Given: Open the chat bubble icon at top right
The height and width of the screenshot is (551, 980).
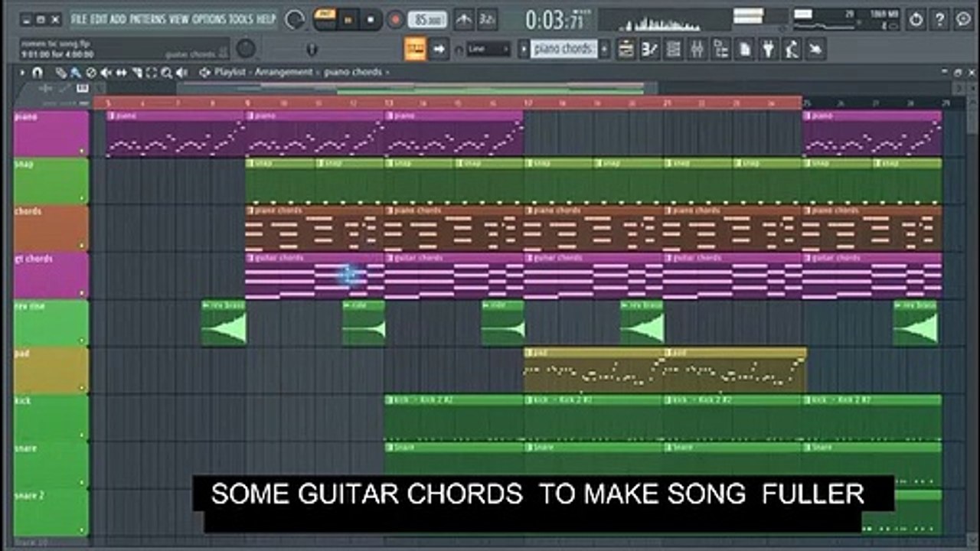Looking at the screenshot, I should (963, 19).
